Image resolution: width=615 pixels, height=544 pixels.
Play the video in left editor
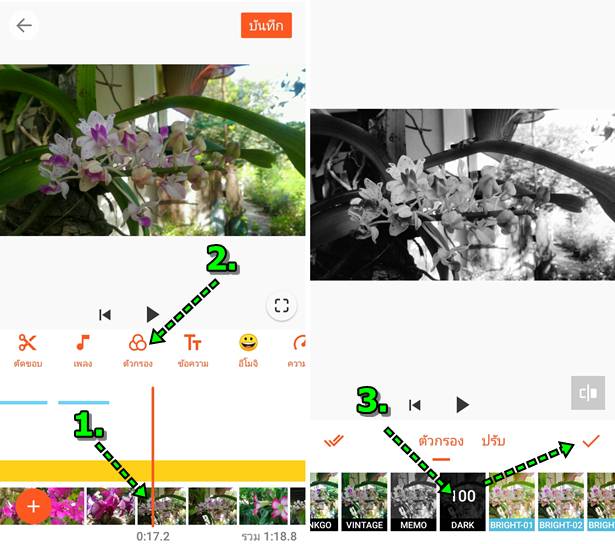point(152,314)
